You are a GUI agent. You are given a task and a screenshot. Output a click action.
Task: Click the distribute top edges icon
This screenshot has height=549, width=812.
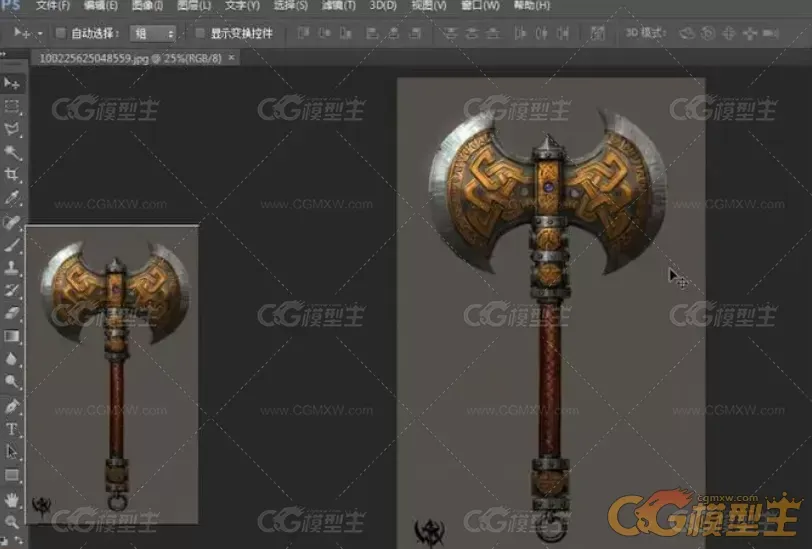tap(451, 34)
